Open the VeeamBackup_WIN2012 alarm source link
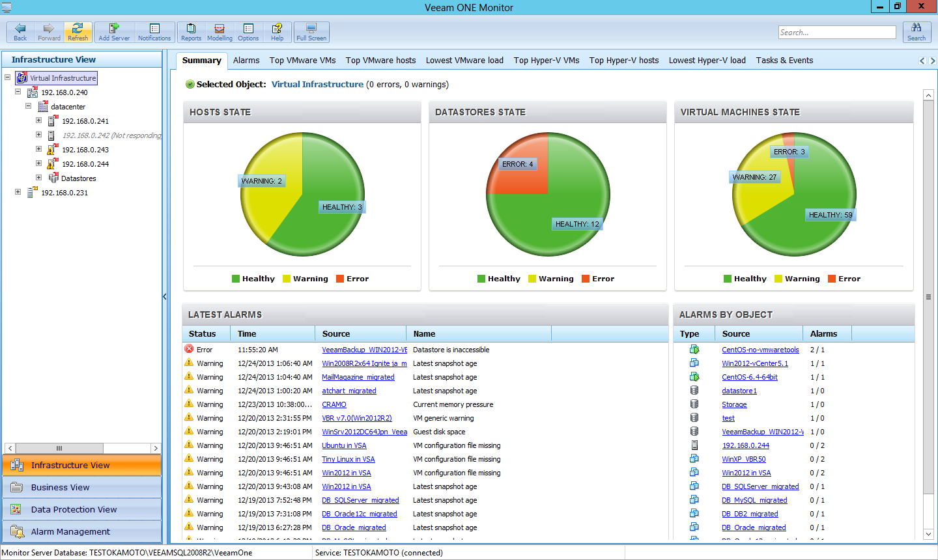 coord(364,350)
